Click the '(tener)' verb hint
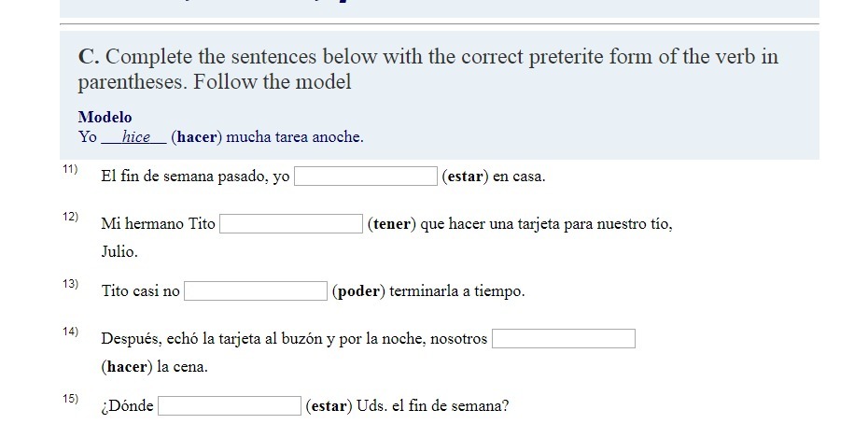 click(391, 224)
